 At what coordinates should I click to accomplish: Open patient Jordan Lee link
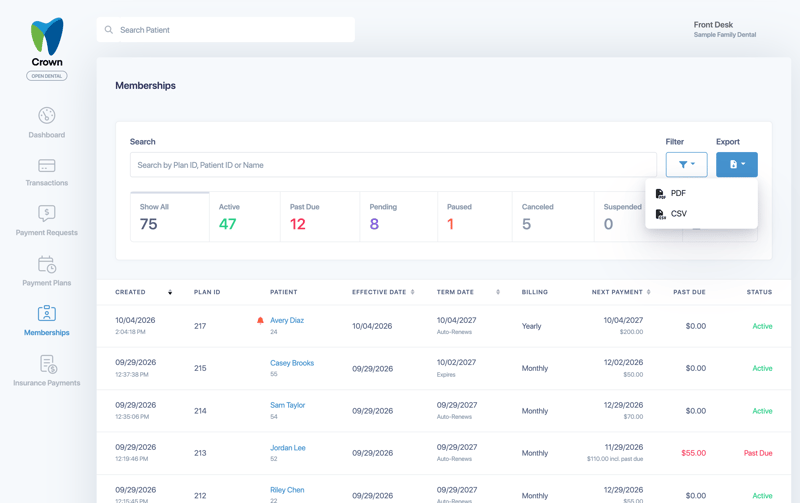tap(288, 448)
